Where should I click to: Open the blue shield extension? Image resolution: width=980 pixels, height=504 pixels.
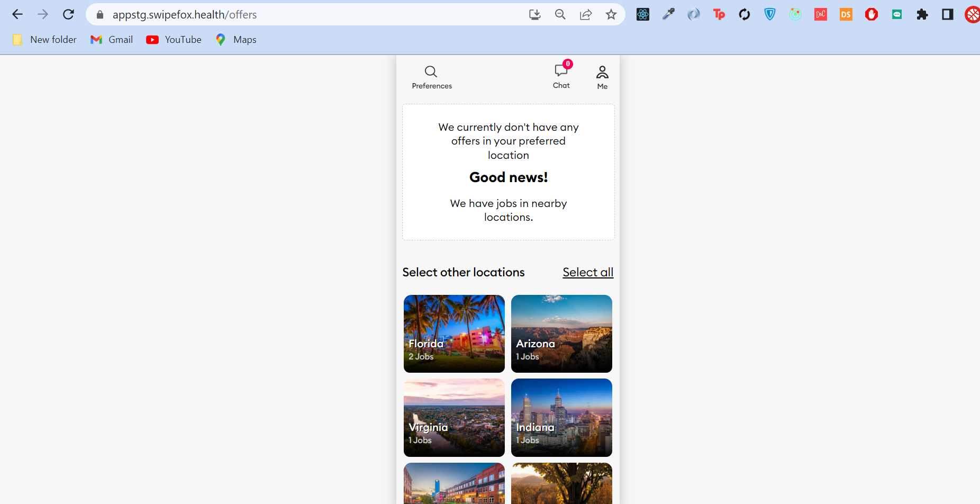[x=770, y=14]
